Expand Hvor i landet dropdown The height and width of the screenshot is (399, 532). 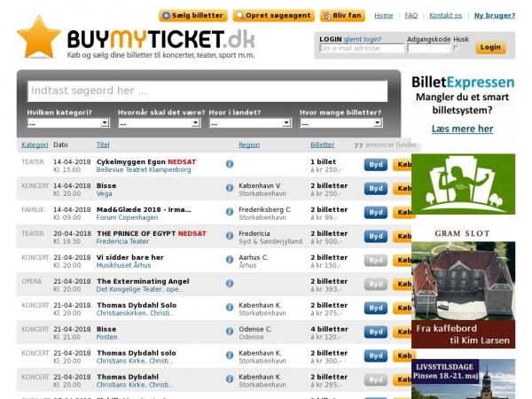[250, 123]
